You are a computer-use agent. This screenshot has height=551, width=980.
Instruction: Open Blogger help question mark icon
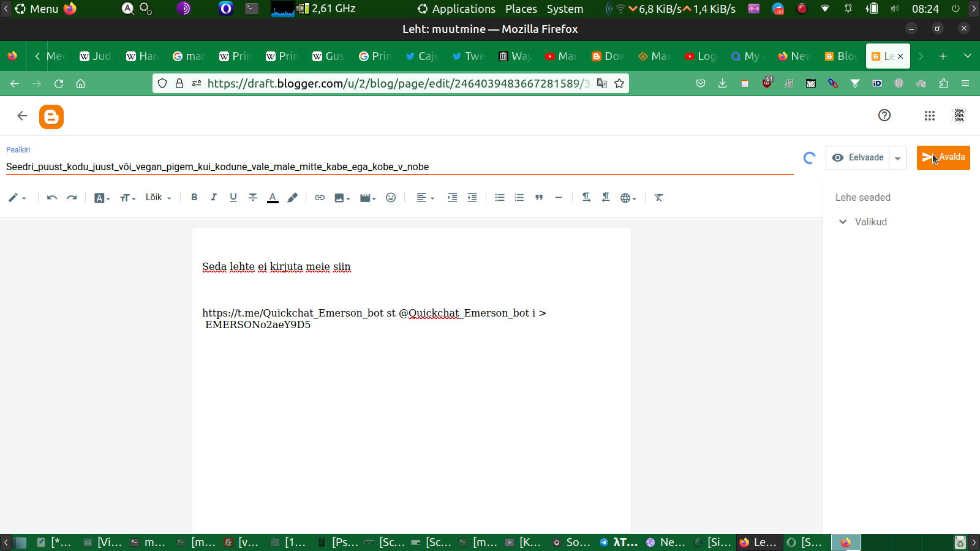(884, 115)
